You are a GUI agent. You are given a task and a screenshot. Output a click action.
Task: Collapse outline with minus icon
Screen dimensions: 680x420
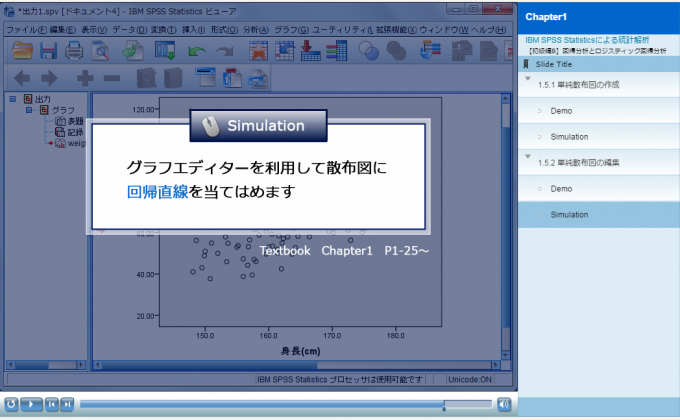pos(112,78)
